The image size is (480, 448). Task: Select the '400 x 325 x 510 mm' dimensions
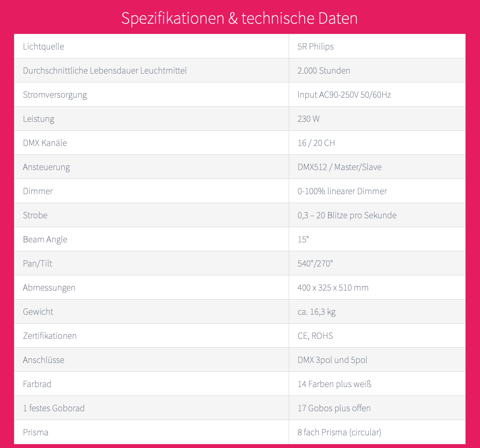click(333, 288)
